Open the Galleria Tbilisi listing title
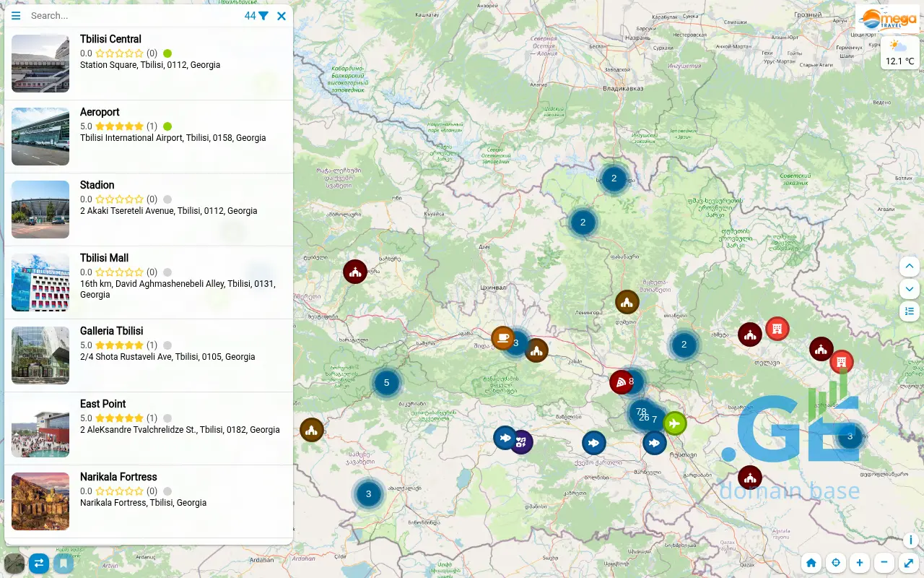The width and height of the screenshot is (924, 578). [x=111, y=331]
